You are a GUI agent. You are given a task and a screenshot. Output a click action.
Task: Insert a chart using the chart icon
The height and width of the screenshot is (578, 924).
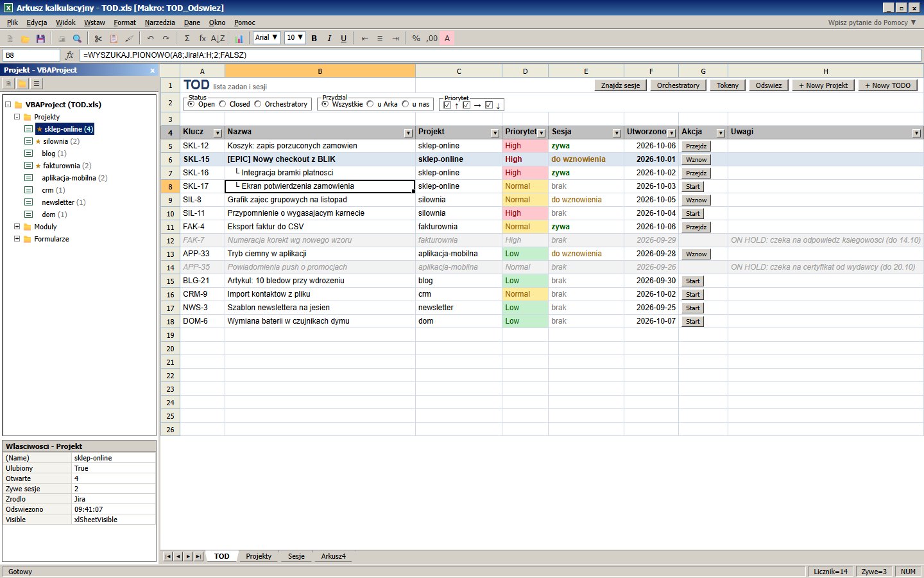[x=239, y=39]
